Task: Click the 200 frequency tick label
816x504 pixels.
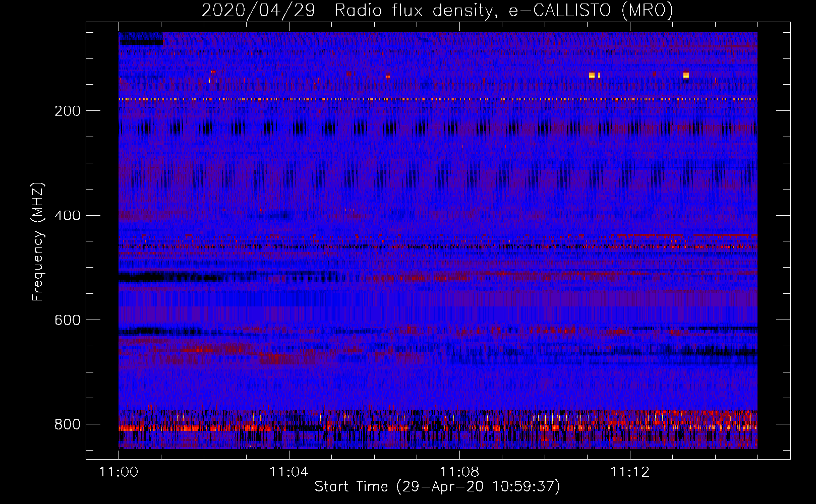Action: pyautogui.click(x=68, y=111)
